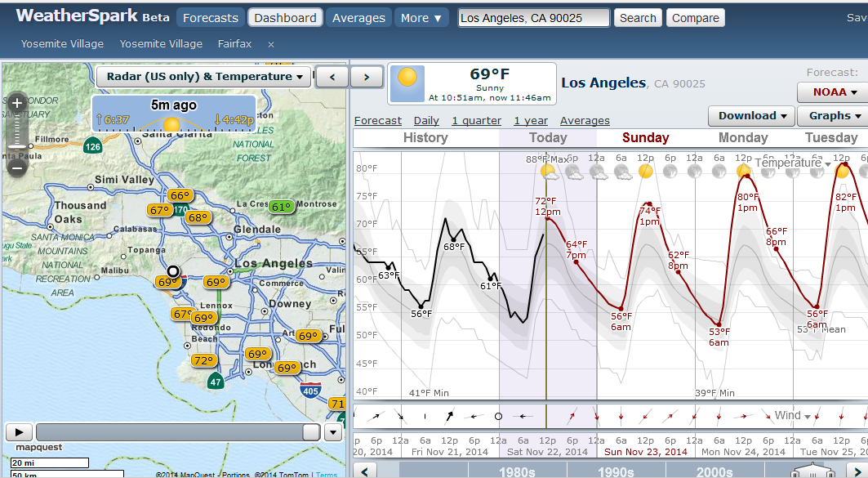Zoom in on the map with plus button
The image size is (868, 478).
point(16,103)
